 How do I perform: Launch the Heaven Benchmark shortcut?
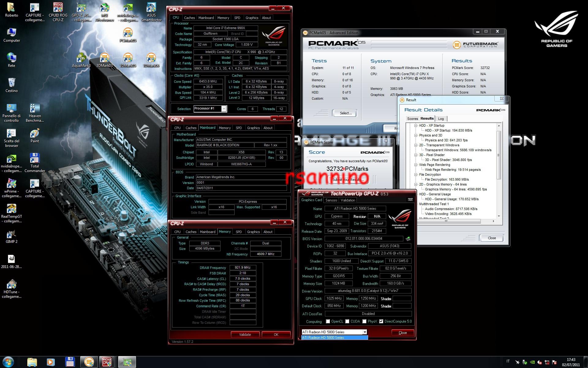35,113
